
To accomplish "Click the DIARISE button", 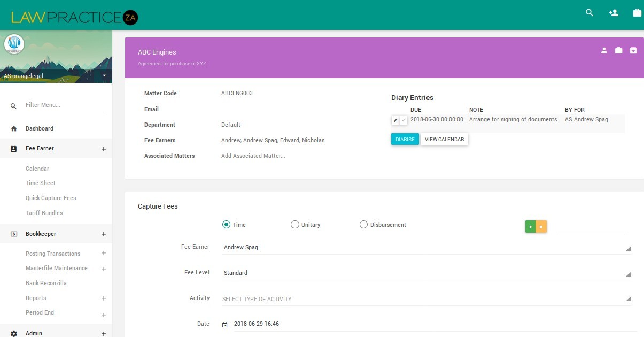I will pos(405,139).
